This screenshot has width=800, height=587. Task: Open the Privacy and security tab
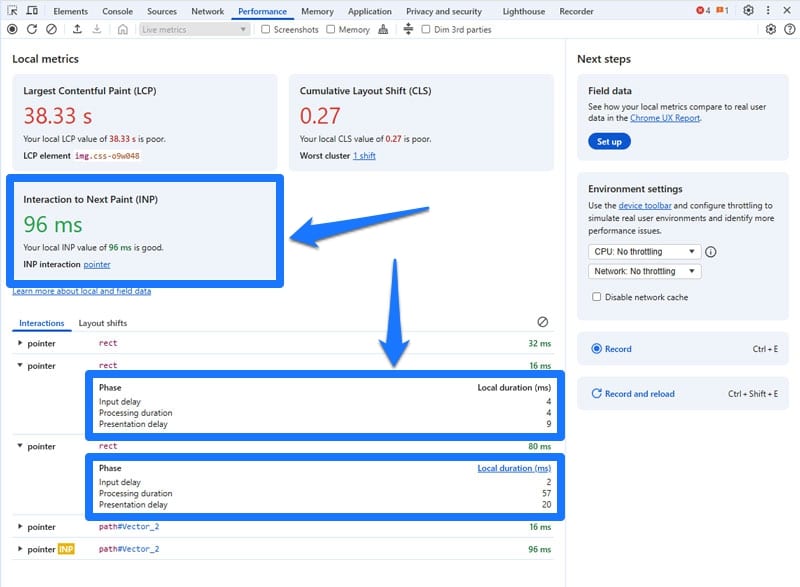tap(444, 11)
